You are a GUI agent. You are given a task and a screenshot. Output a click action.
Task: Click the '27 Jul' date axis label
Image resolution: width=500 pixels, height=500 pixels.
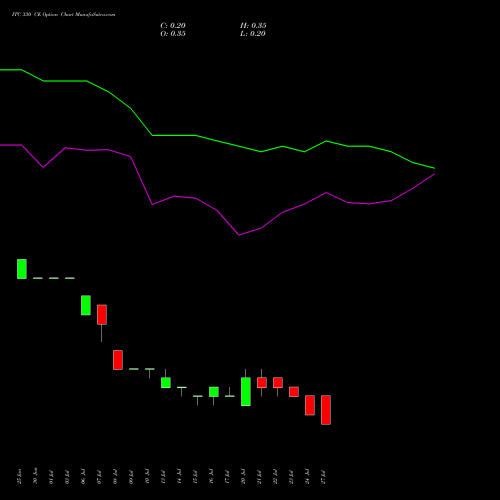click(x=323, y=477)
